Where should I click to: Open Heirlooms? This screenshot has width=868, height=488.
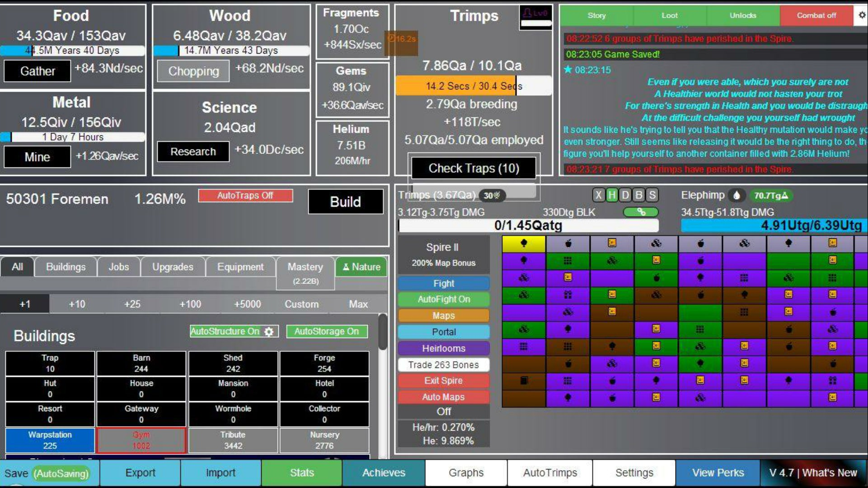point(444,348)
